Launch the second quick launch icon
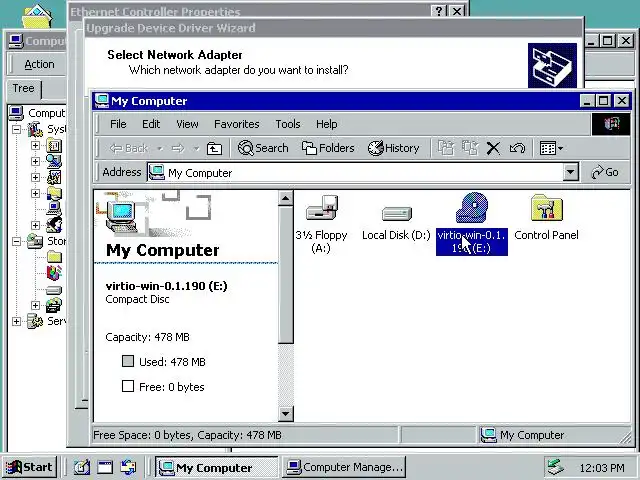This screenshot has height=480, width=640. pyautogui.click(x=105, y=467)
